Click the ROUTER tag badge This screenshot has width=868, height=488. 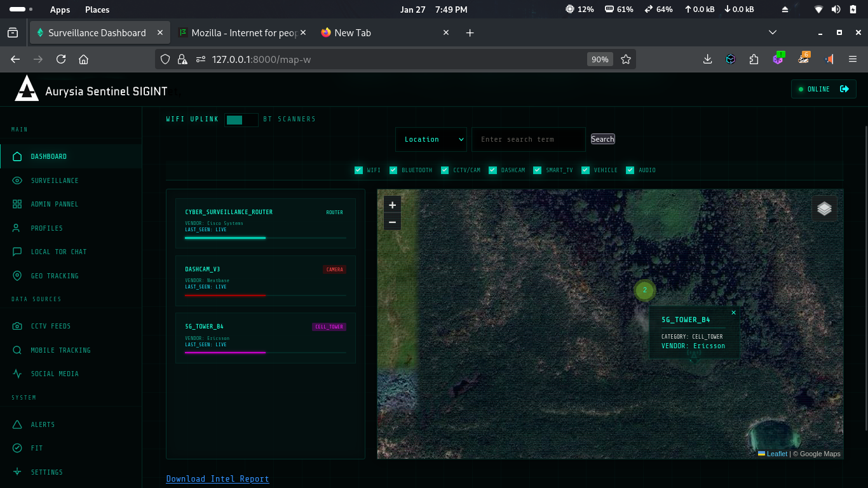(334, 212)
